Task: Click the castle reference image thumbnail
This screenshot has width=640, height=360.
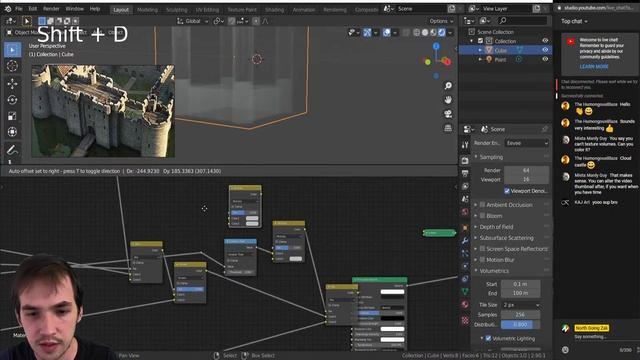Action: point(103,111)
